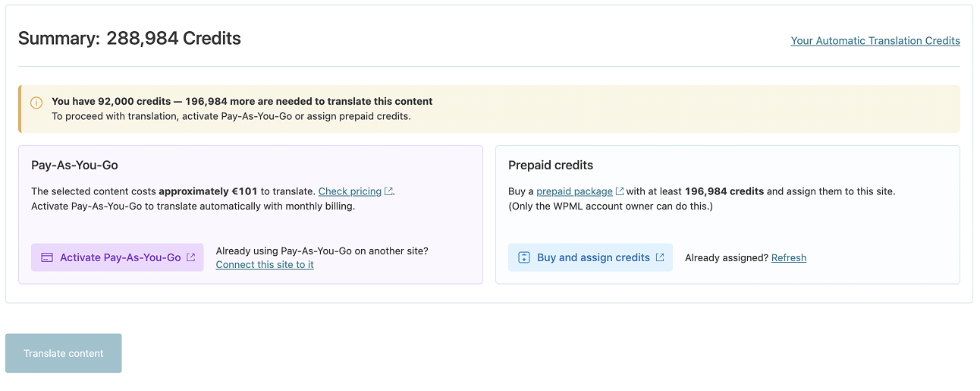The image size is (980, 391).
Task: Open Your Automatic Translation Credits link
Action: point(875,41)
